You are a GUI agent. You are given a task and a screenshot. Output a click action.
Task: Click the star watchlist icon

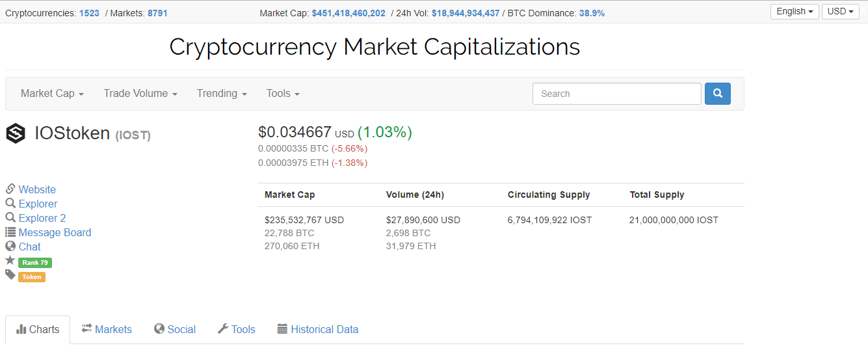coord(10,261)
